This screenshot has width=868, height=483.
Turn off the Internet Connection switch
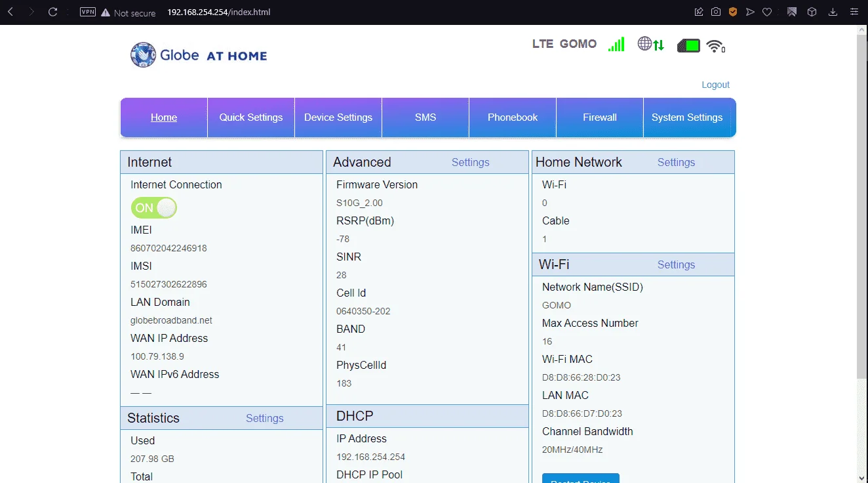click(x=154, y=208)
